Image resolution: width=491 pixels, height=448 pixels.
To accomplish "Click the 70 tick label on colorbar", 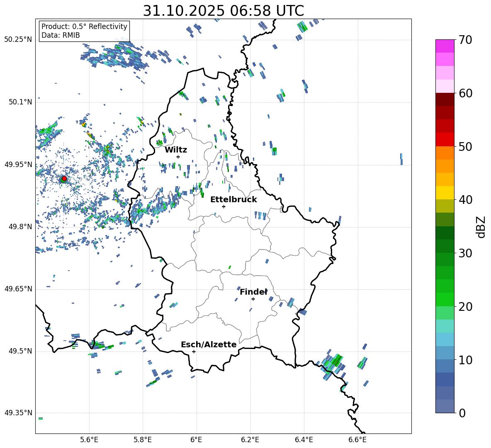I will tap(466, 40).
